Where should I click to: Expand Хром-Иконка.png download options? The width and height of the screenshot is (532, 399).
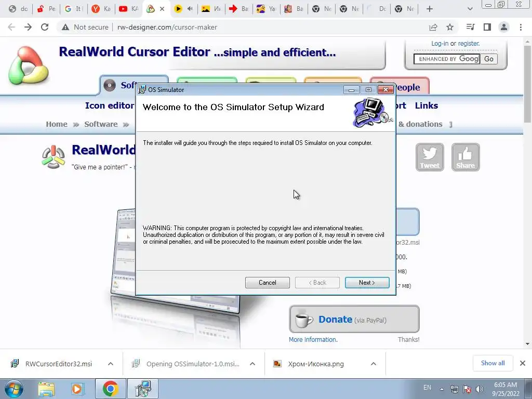(x=374, y=364)
